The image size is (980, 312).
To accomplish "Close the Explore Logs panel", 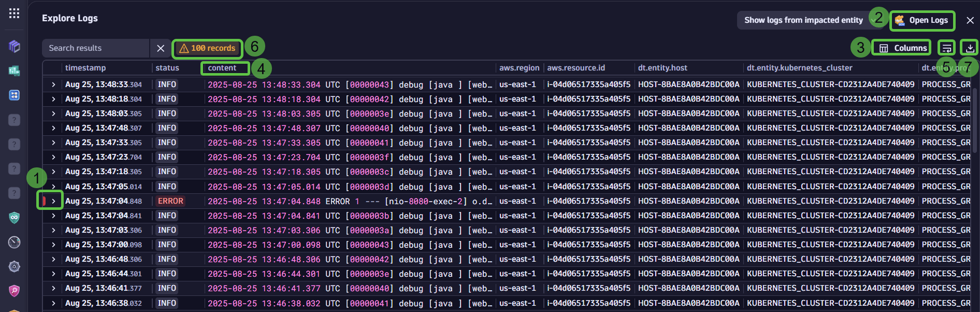I will [x=970, y=20].
